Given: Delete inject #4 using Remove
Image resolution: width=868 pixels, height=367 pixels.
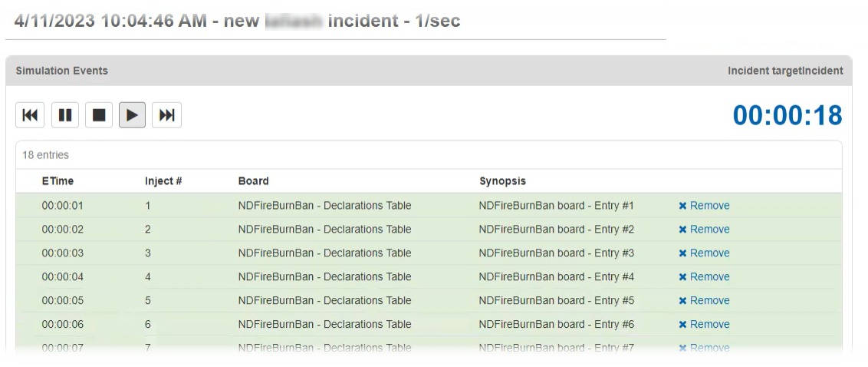Looking at the screenshot, I should coord(704,277).
